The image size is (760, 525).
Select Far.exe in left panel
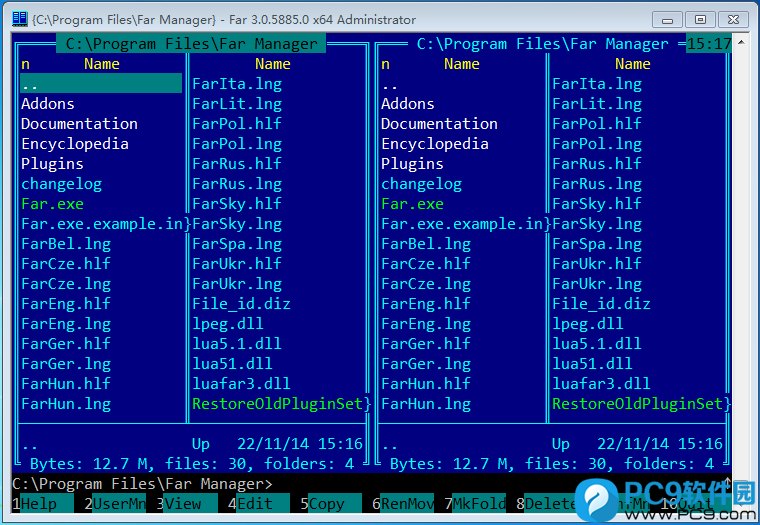pyautogui.click(x=52, y=204)
